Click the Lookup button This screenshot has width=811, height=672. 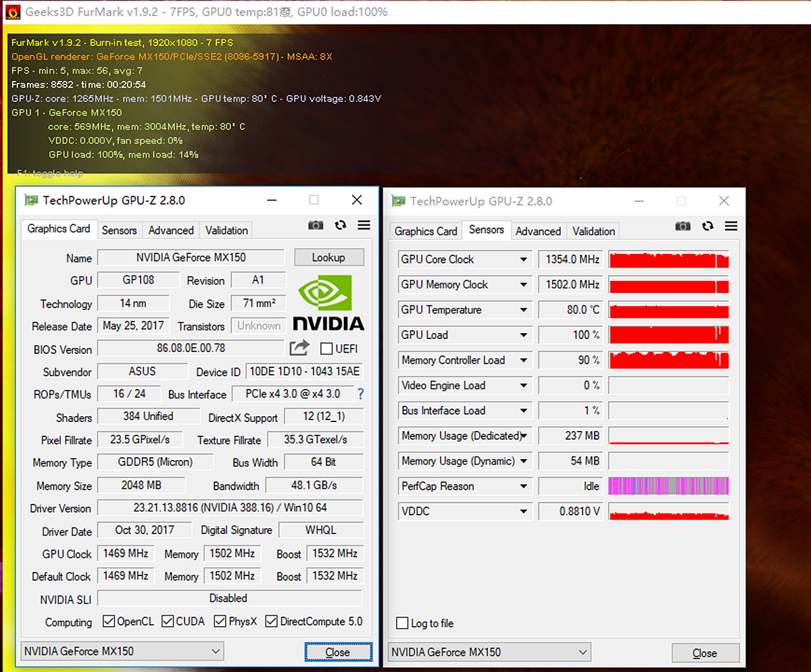pos(328,257)
